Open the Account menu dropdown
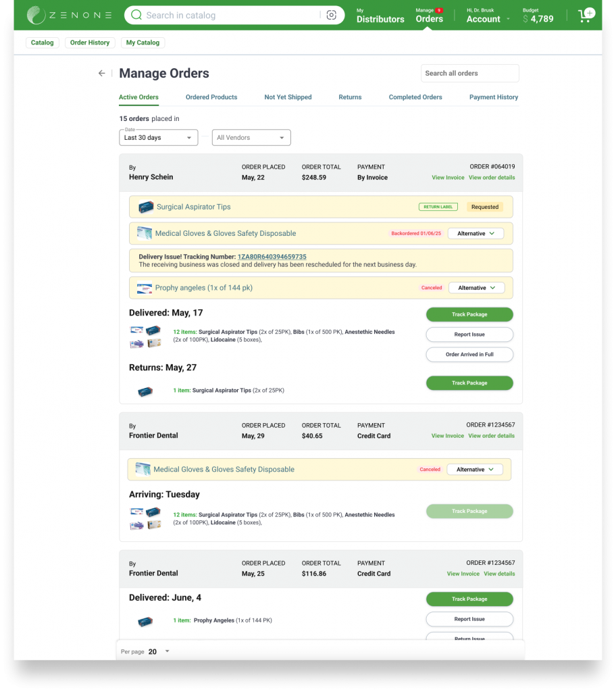Viewport: 616px width, 692px height. pyautogui.click(x=488, y=19)
